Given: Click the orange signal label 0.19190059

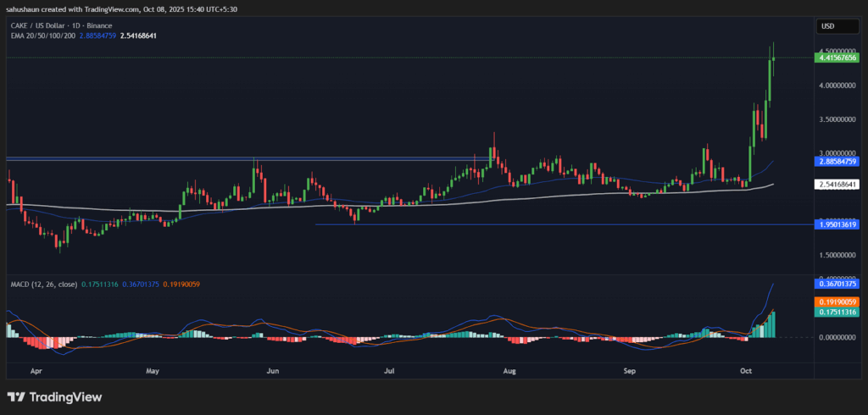Looking at the screenshot, I should click(x=837, y=302).
